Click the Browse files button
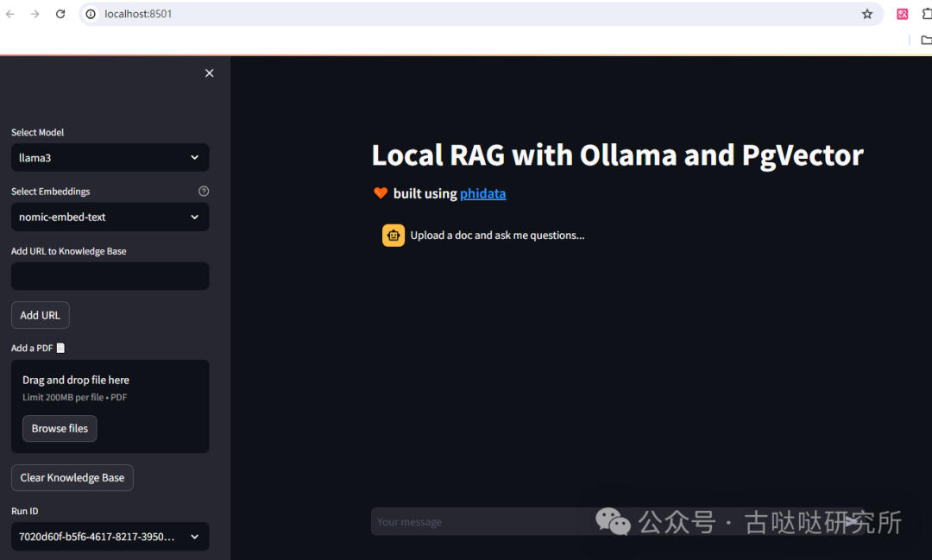 (x=60, y=429)
